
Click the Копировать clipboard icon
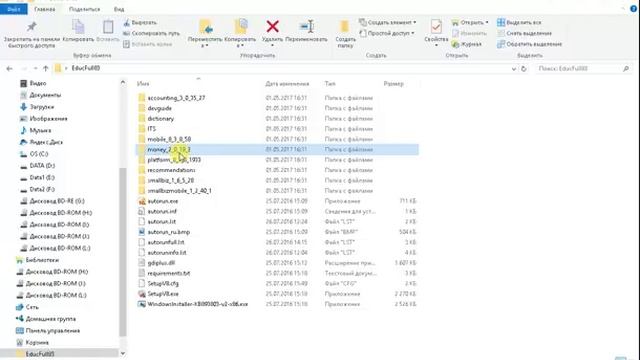78,31
